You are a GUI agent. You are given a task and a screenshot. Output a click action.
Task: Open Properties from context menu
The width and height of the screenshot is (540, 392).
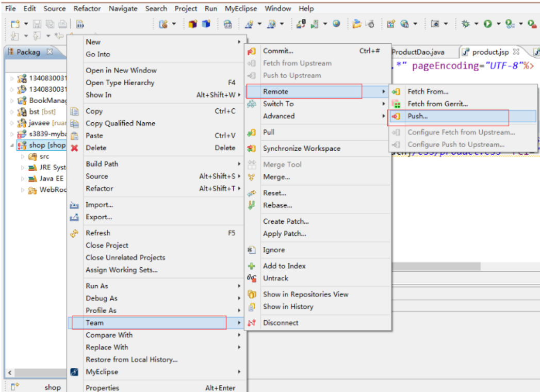pyautogui.click(x=156, y=388)
